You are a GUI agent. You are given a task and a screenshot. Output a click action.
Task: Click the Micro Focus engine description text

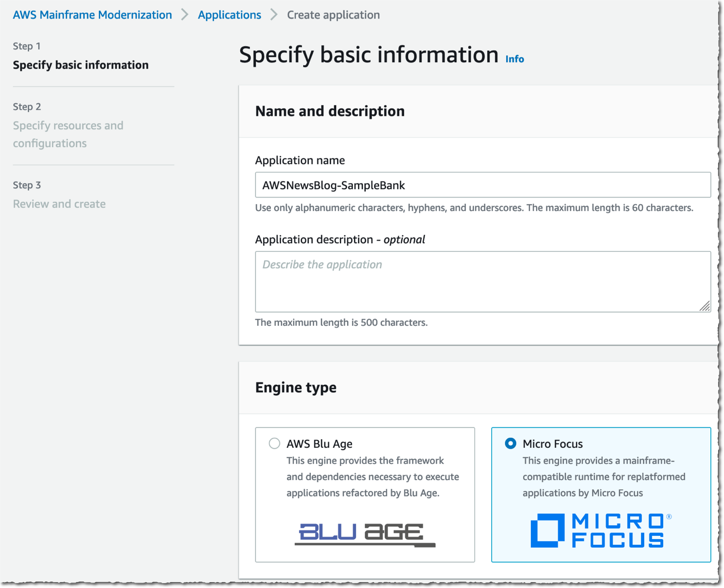coord(604,477)
